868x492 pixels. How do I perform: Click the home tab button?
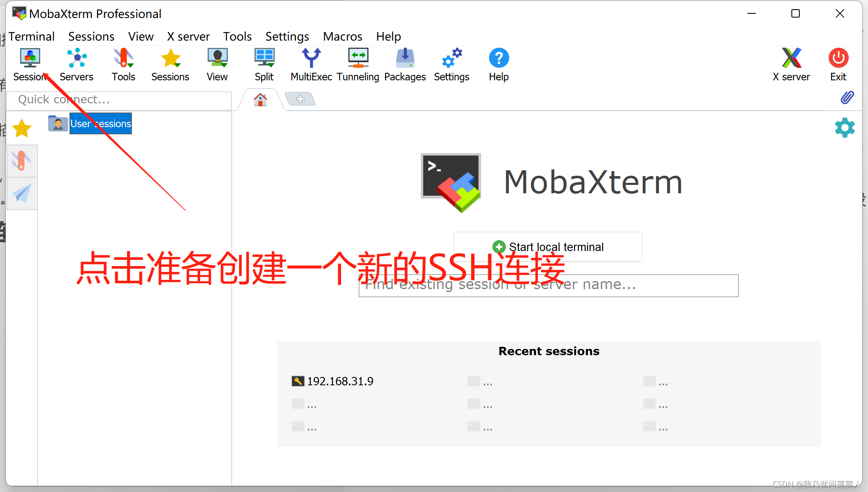click(x=260, y=99)
